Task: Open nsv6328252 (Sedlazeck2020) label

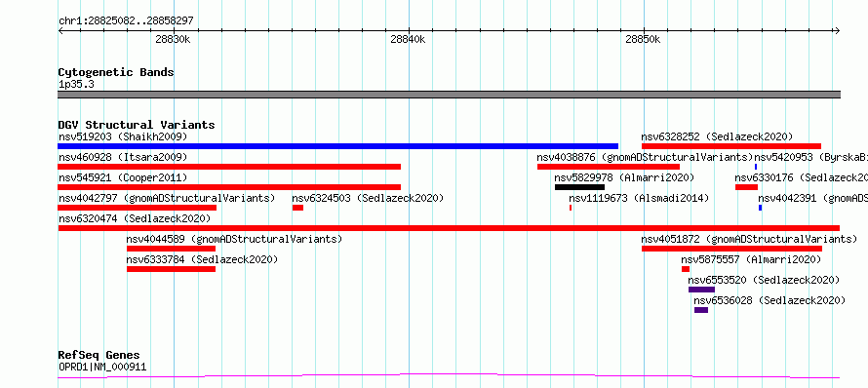Action: tap(717, 136)
